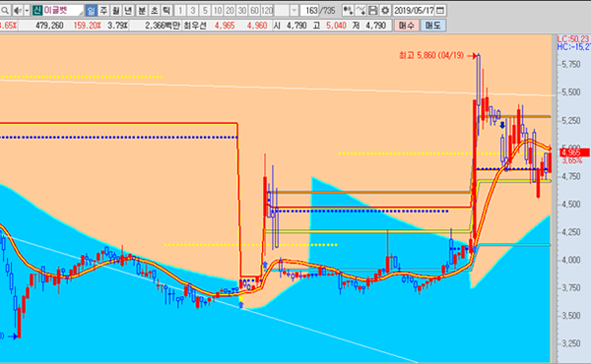Open the calendar date picker icon
591x364 pixels.
tap(440, 11)
